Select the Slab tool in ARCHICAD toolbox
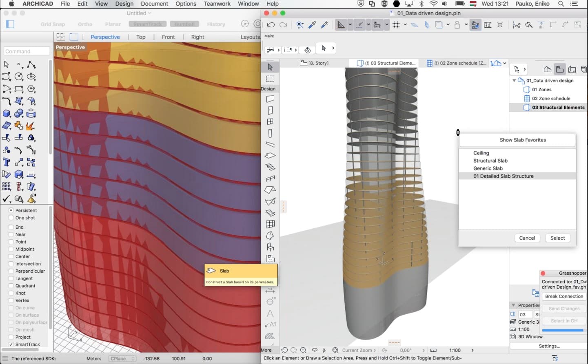This screenshot has width=588, height=364. pyautogui.click(x=270, y=156)
